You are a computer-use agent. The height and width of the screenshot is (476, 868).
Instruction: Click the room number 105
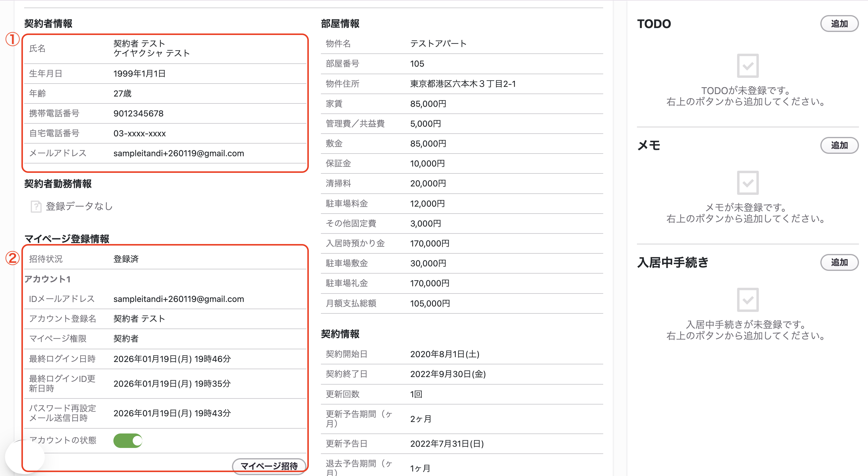point(417,64)
